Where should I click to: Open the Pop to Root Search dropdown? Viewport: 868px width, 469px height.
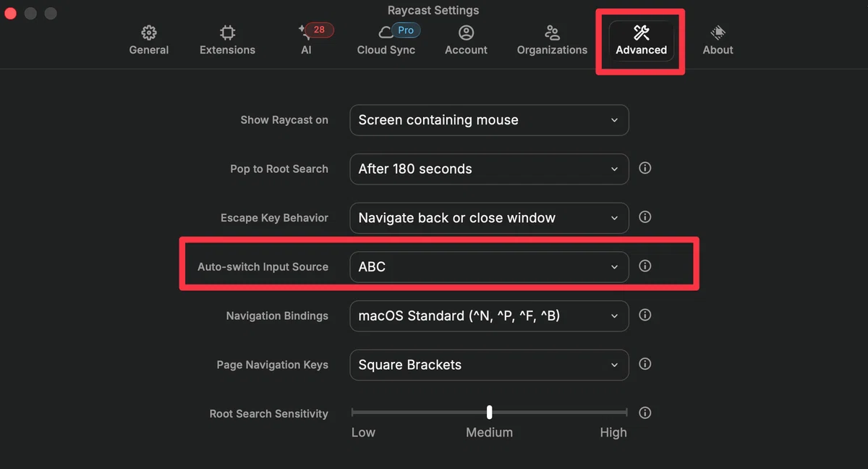(489, 169)
